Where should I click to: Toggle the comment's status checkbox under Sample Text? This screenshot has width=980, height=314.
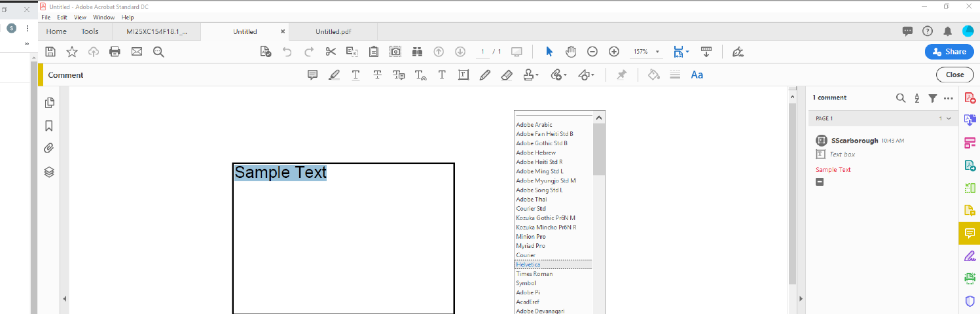coord(820,181)
